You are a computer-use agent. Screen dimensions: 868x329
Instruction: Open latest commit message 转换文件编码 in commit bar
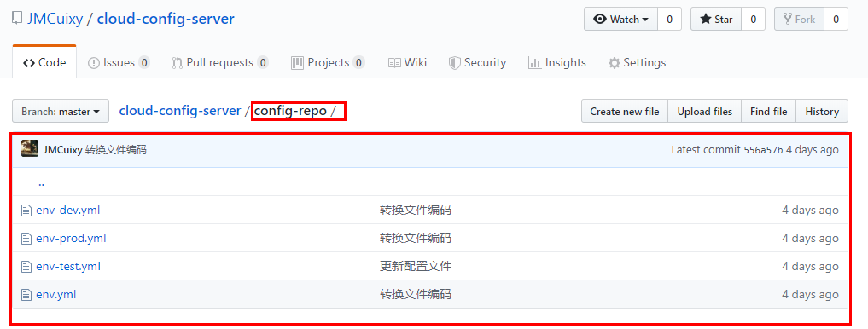tap(116, 150)
